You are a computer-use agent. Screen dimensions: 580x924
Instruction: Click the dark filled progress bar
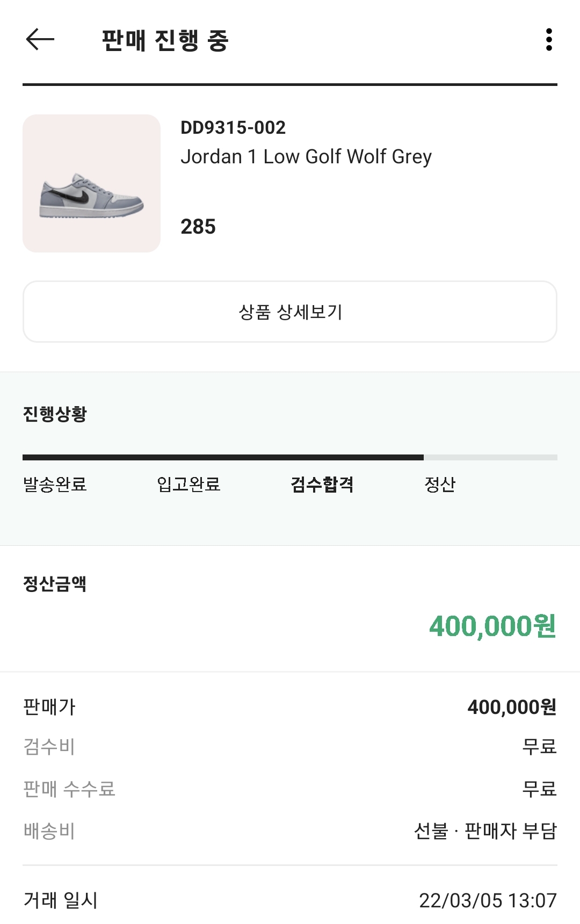coord(223,458)
